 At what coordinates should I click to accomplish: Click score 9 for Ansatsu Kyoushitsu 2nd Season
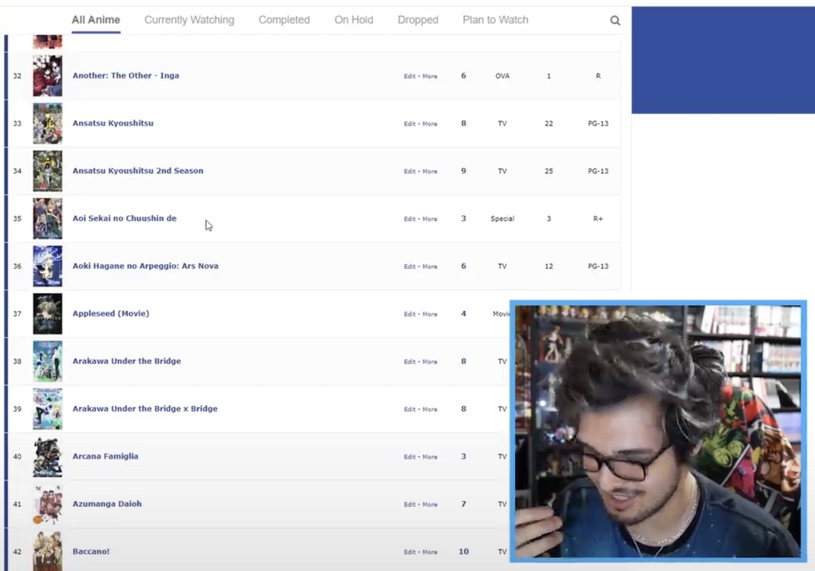463,171
